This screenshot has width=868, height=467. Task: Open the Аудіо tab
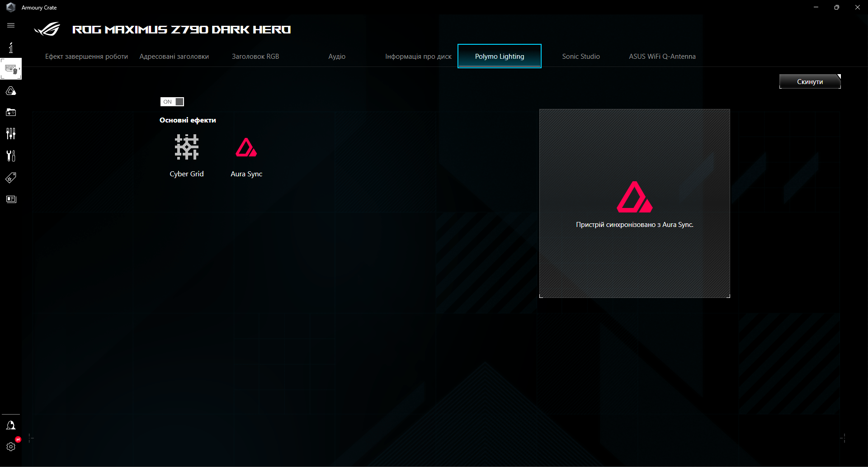coord(336,56)
